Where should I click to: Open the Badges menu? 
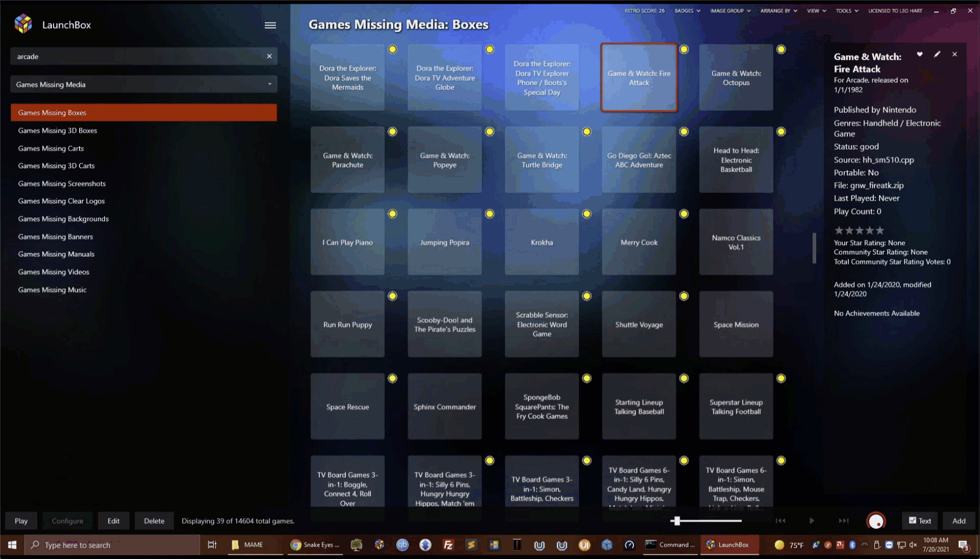click(687, 10)
